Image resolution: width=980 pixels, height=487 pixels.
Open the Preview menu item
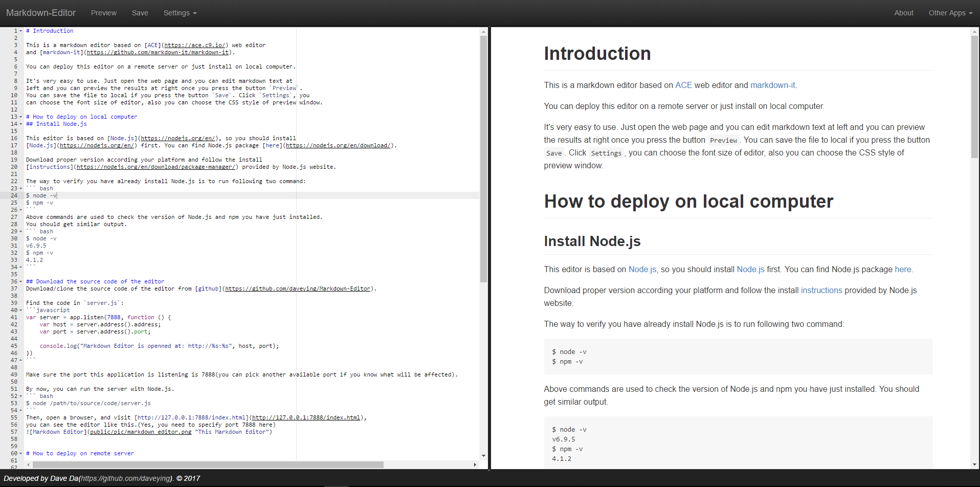tap(104, 13)
